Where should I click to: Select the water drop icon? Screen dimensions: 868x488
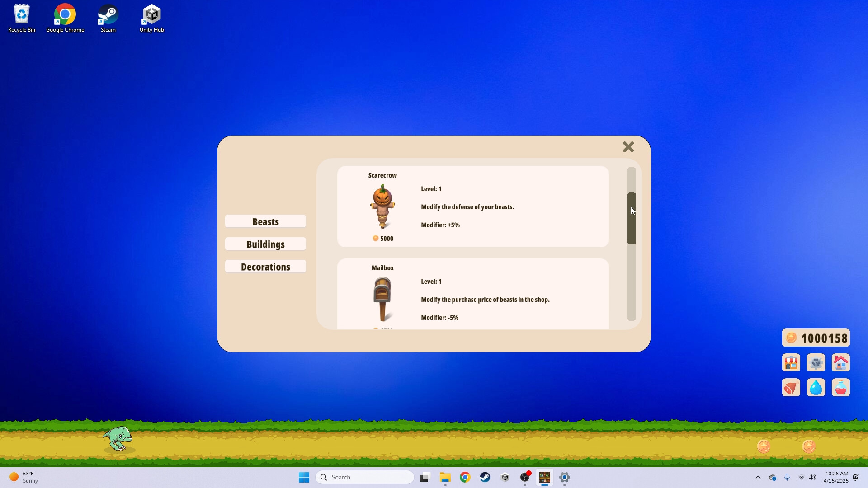click(x=816, y=387)
